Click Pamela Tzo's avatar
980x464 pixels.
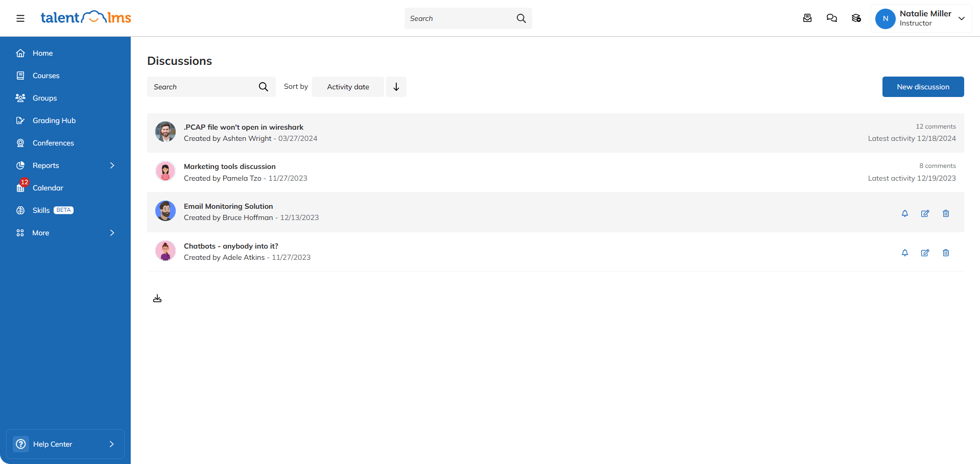point(165,172)
